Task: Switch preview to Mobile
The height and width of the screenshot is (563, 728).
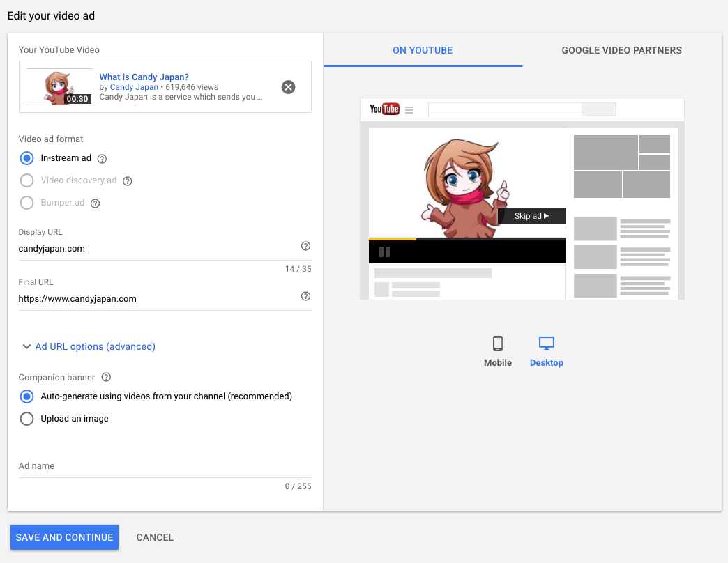Action: (x=498, y=352)
